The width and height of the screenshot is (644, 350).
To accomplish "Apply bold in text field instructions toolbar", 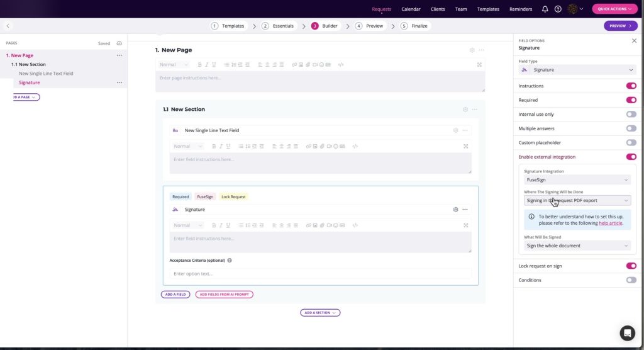I will [214, 147].
